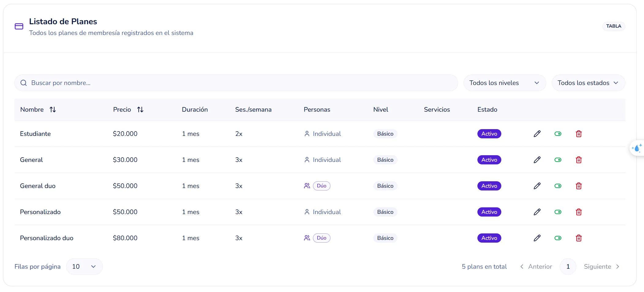This screenshot has width=644, height=292.
Task: Delete the General plan row
Action: point(579,160)
